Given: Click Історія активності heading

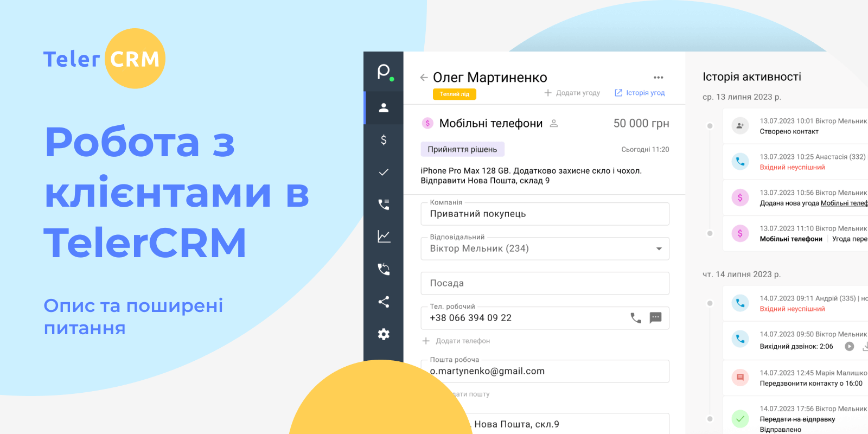Looking at the screenshot, I should (752, 76).
